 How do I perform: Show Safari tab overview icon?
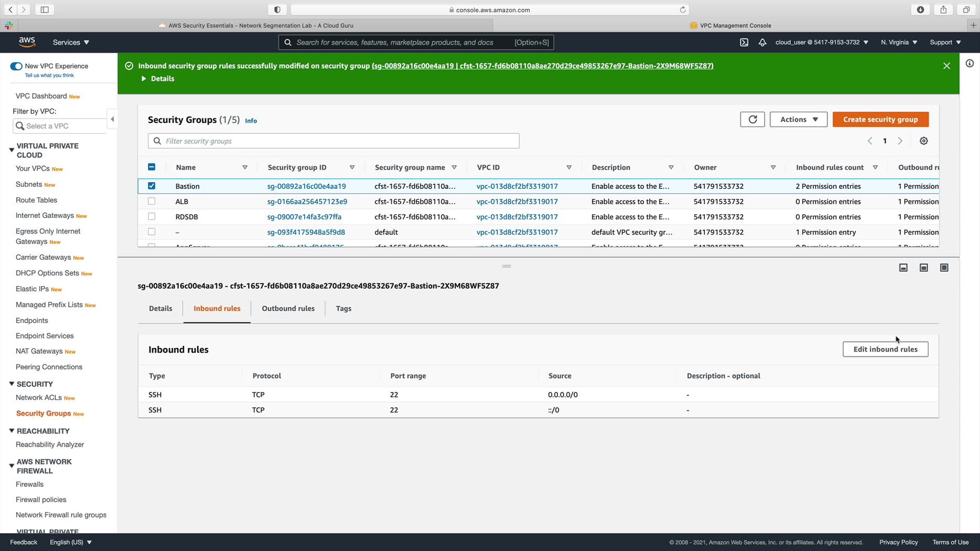[966, 9]
